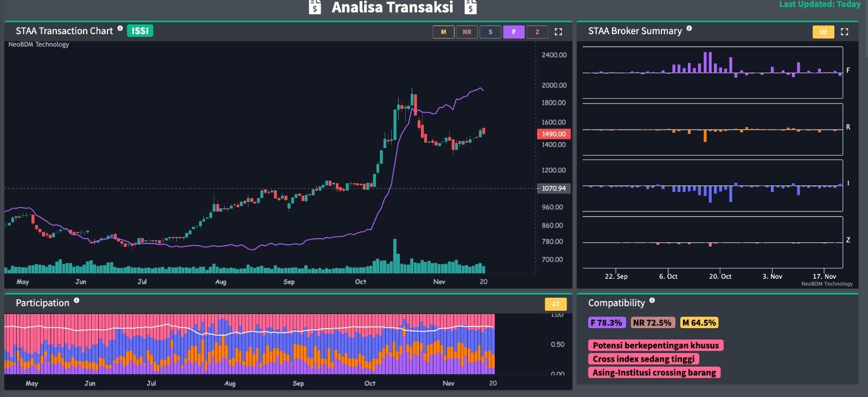Click the 1070.94 crosshair price label
Screen dimensions: 868x397
click(553, 188)
